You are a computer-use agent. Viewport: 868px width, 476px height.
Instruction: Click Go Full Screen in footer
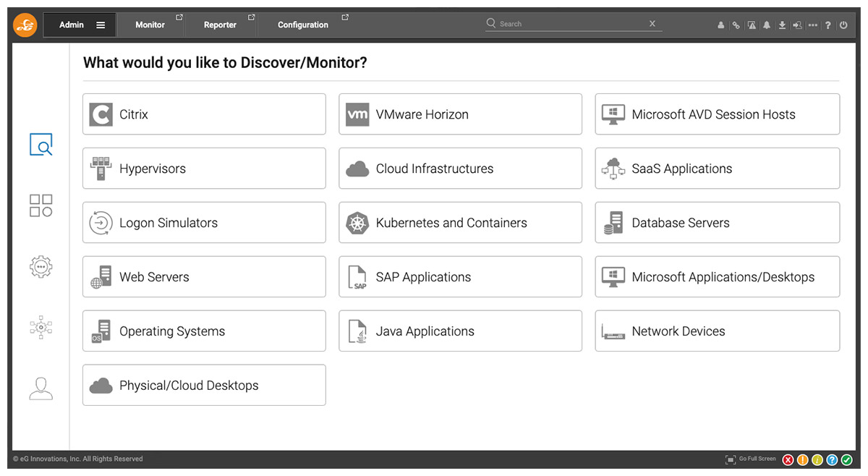pos(751,459)
